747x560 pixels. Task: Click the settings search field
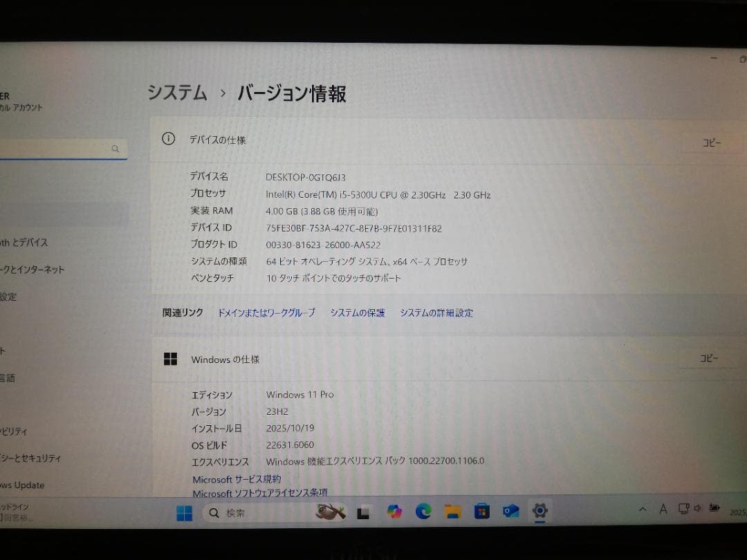click(62, 149)
